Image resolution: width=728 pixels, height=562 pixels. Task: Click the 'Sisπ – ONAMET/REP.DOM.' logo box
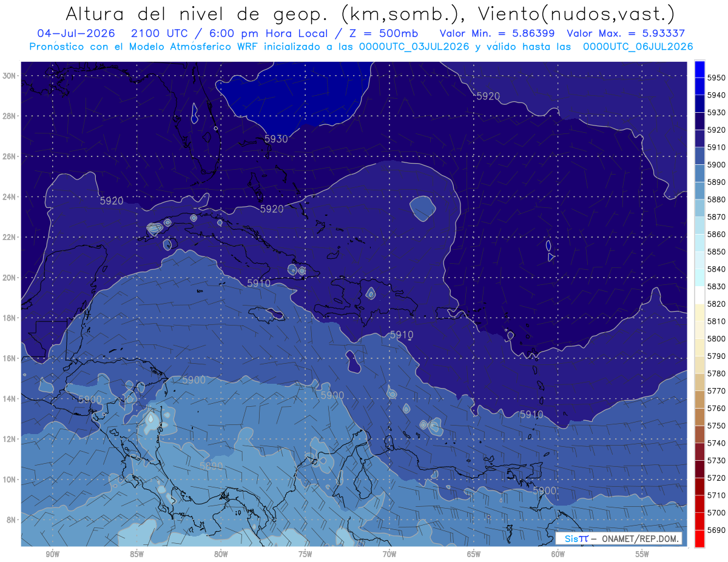pyautogui.click(x=619, y=538)
